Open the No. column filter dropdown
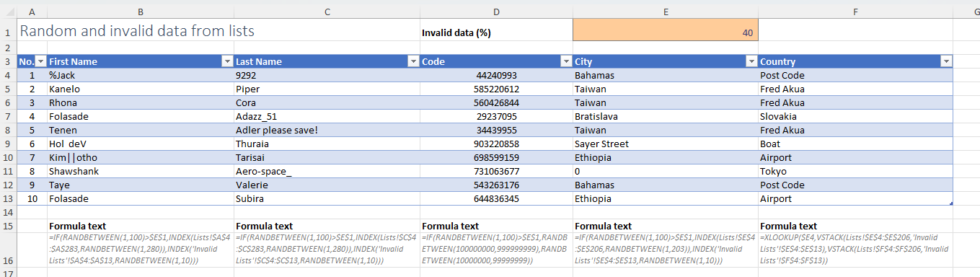Viewport: 980px width, 277px height. [41, 62]
